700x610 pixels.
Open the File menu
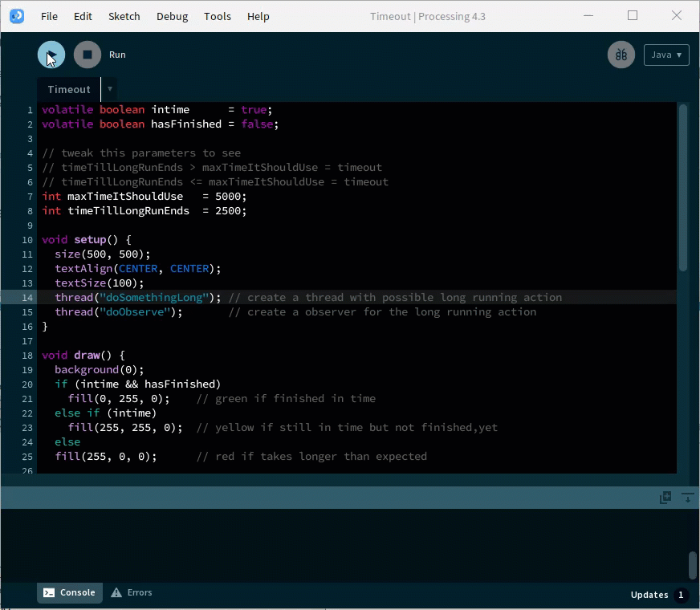[49, 17]
